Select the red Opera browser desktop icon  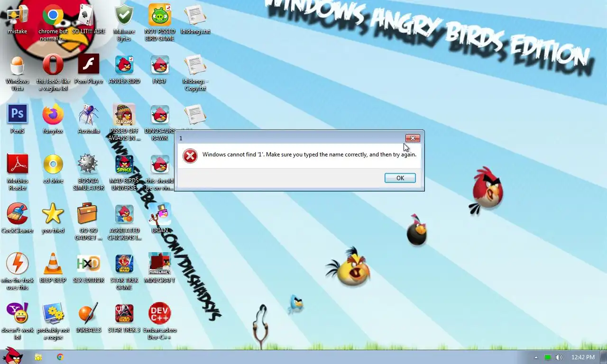(x=53, y=73)
